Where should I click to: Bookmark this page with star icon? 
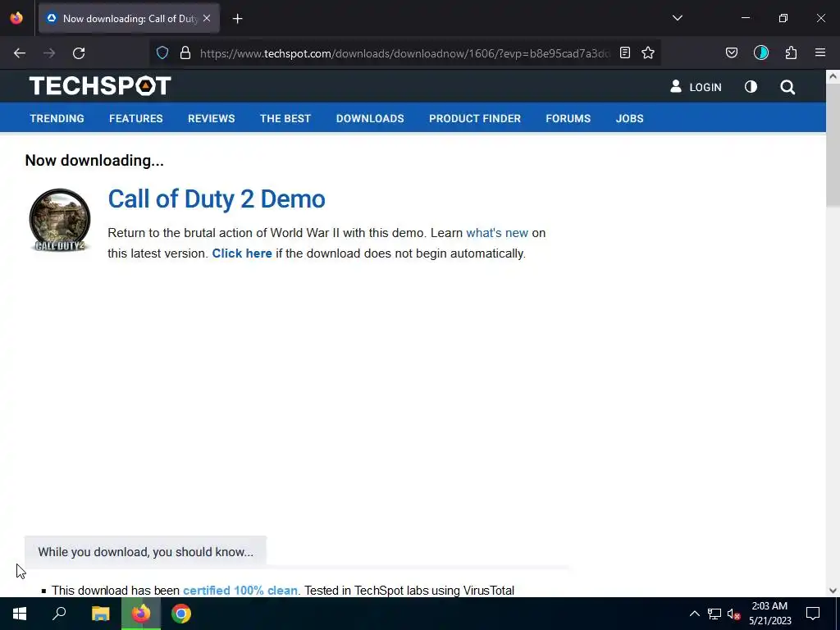[648, 53]
